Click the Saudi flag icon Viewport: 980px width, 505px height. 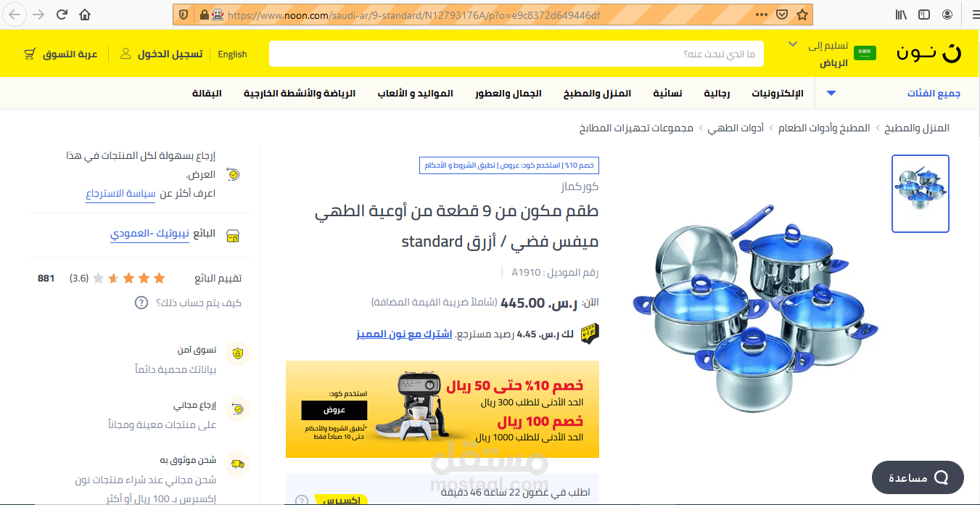click(864, 52)
